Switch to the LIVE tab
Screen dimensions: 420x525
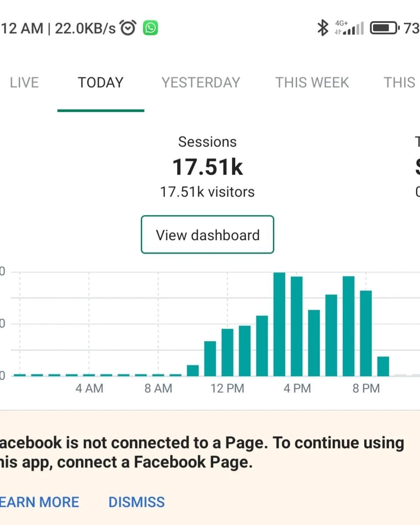tap(24, 83)
